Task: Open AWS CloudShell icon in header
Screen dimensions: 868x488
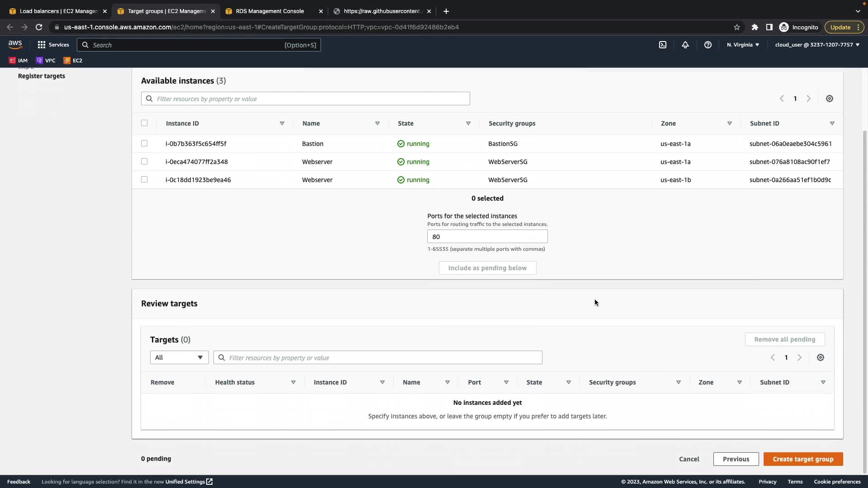Action: tap(663, 45)
